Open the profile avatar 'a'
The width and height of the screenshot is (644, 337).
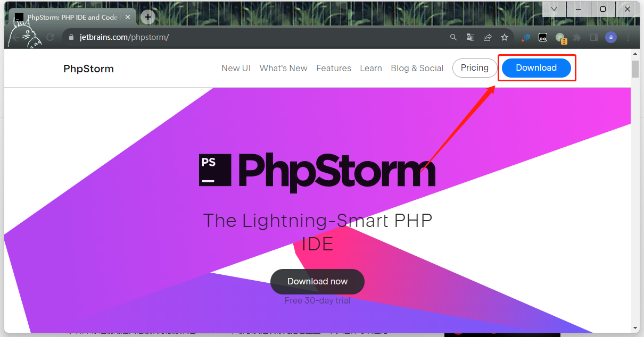(611, 37)
